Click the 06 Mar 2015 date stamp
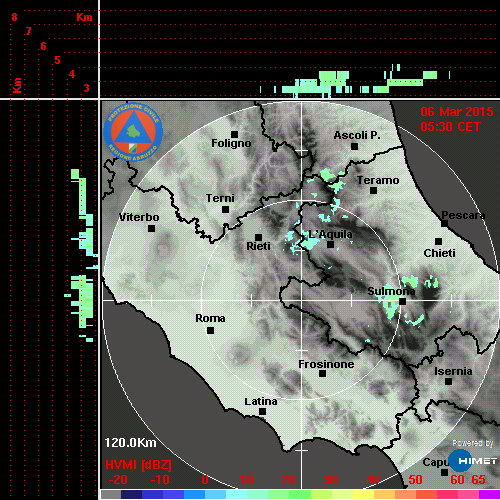Image resolution: width=500 pixels, height=500 pixels. tap(457, 112)
